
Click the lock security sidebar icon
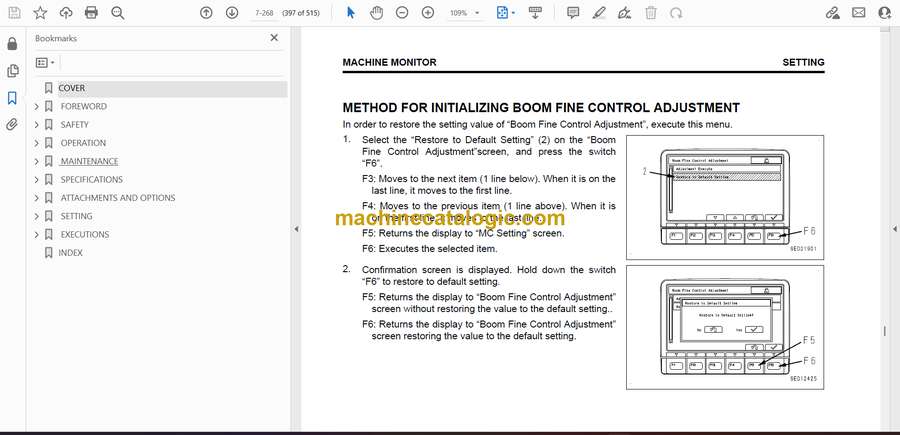[x=12, y=44]
